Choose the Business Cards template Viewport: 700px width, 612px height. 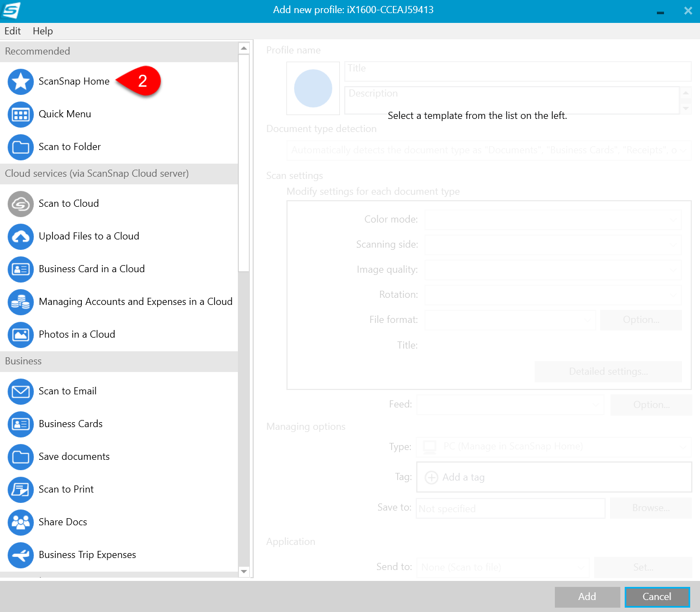[x=70, y=424]
